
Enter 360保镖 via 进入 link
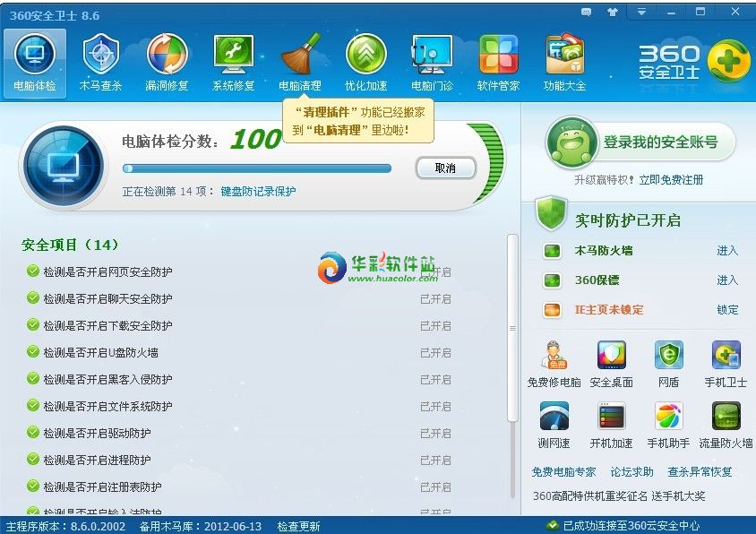[727, 280]
